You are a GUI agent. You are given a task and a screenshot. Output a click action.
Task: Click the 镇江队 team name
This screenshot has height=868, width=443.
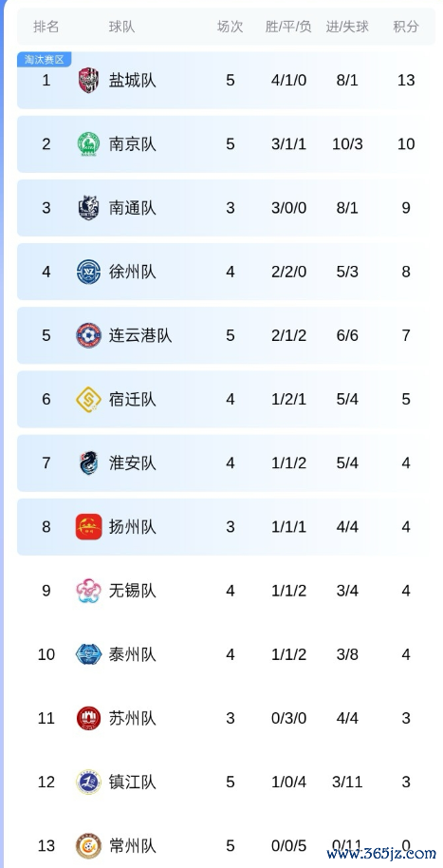coord(132,783)
